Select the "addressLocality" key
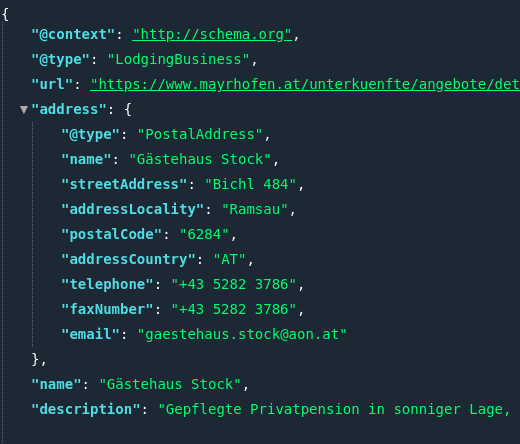Image resolution: width=520 pixels, height=444 pixels. [132, 210]
